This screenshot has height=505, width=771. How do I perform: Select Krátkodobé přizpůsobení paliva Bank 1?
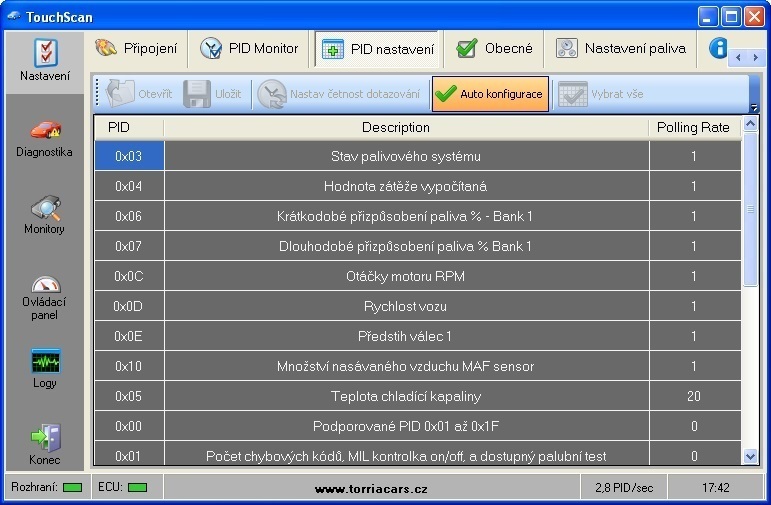(407, 216)
